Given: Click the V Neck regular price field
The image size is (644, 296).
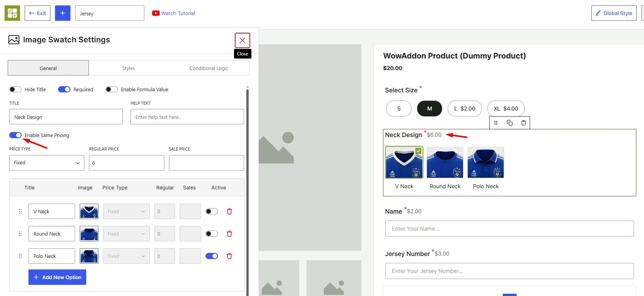Looking at the screenshot, I should 165,211.
